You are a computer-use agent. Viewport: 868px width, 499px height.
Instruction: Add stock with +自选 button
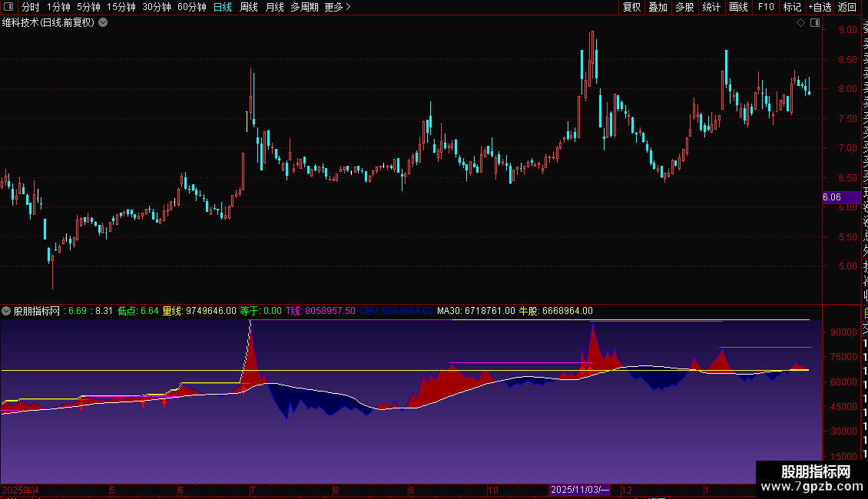820,7
